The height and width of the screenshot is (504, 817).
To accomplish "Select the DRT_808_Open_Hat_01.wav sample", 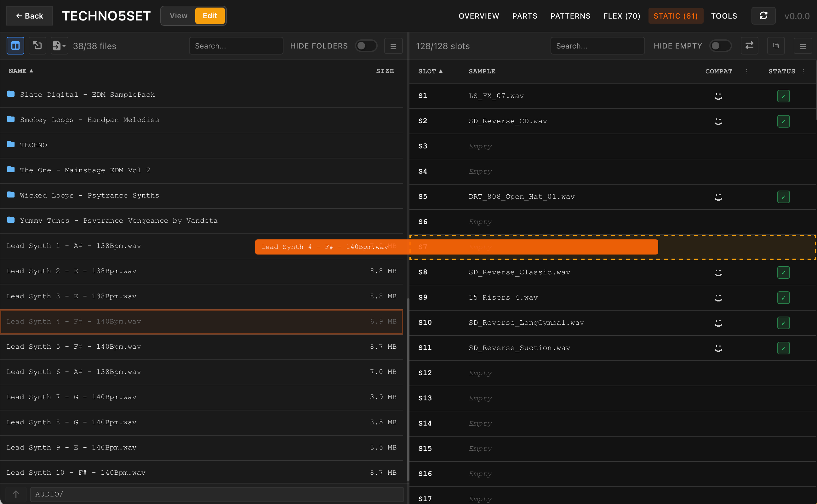I will [x=522, y=197].
